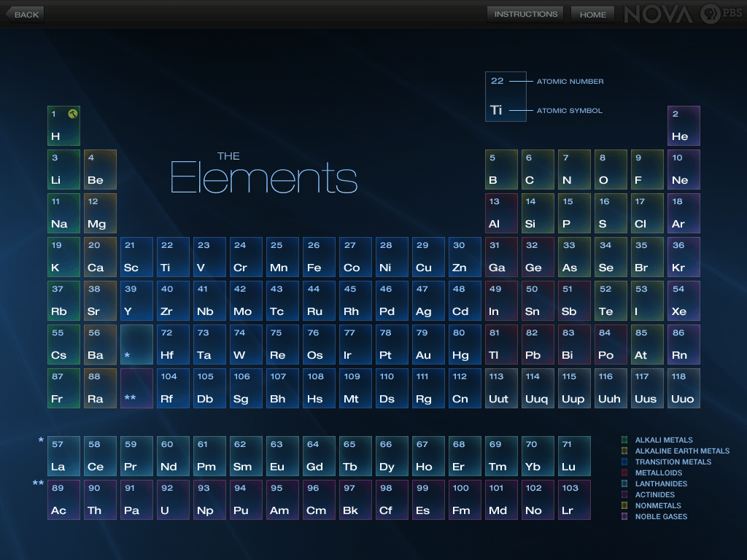Viewport: 747px width, 560px height.
Task: Open the Ti example legend card
Action: point(506,96)
